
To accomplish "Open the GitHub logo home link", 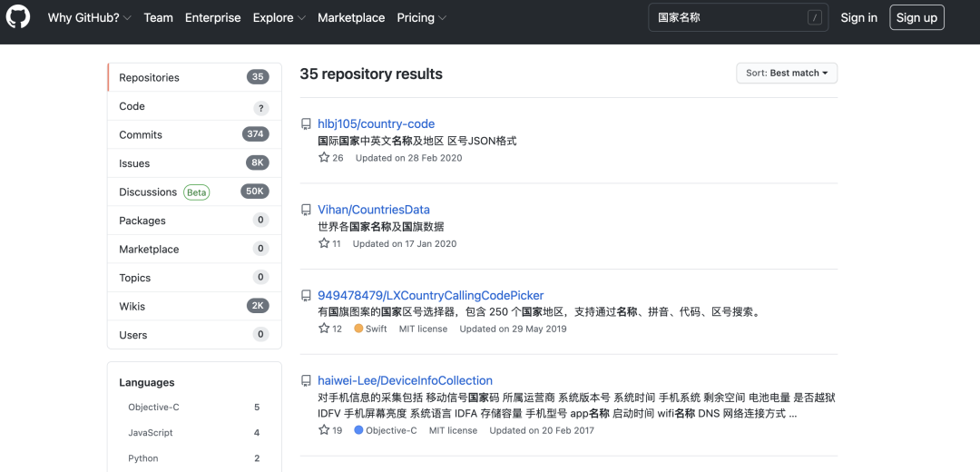I will pos(17,17).
